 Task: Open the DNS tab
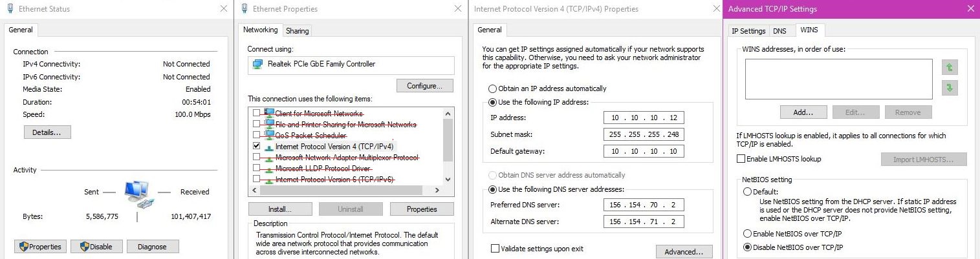[x=780, y=30]
